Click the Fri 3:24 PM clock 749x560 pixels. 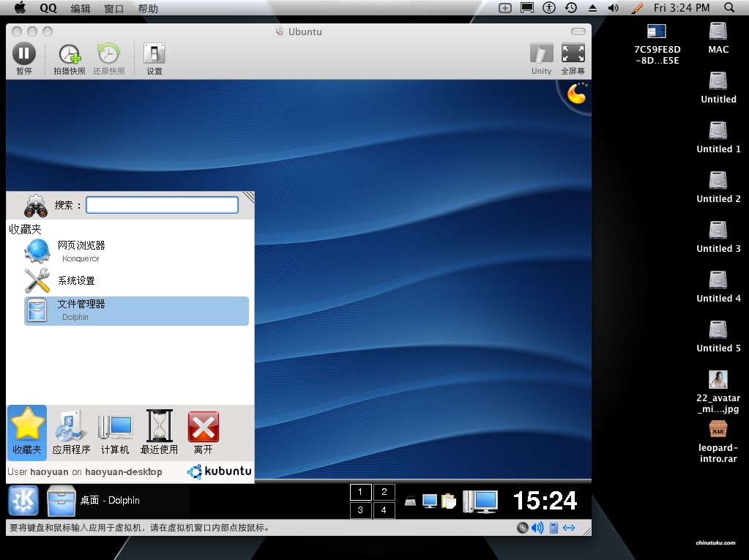click(x=682, y=8)
